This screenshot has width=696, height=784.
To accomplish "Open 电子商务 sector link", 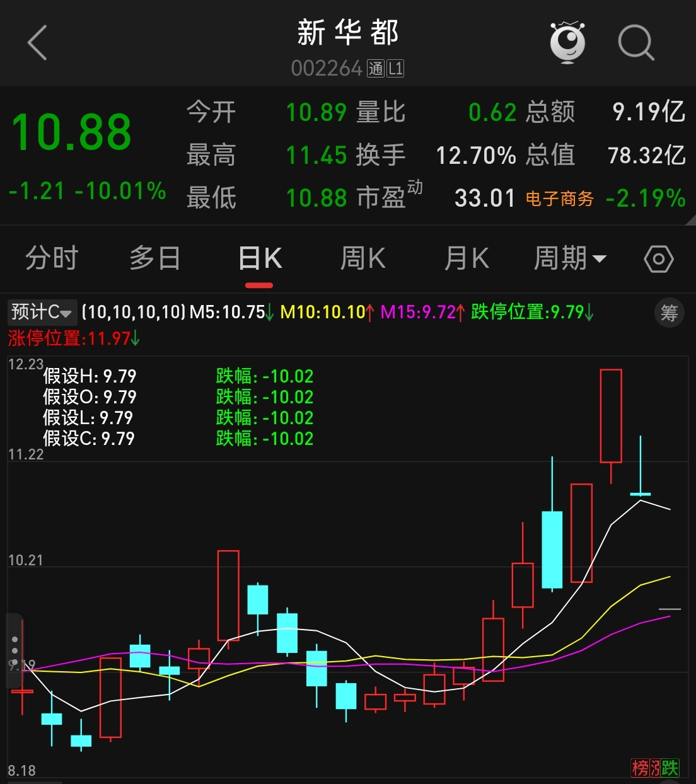I will tap(560, 199).
